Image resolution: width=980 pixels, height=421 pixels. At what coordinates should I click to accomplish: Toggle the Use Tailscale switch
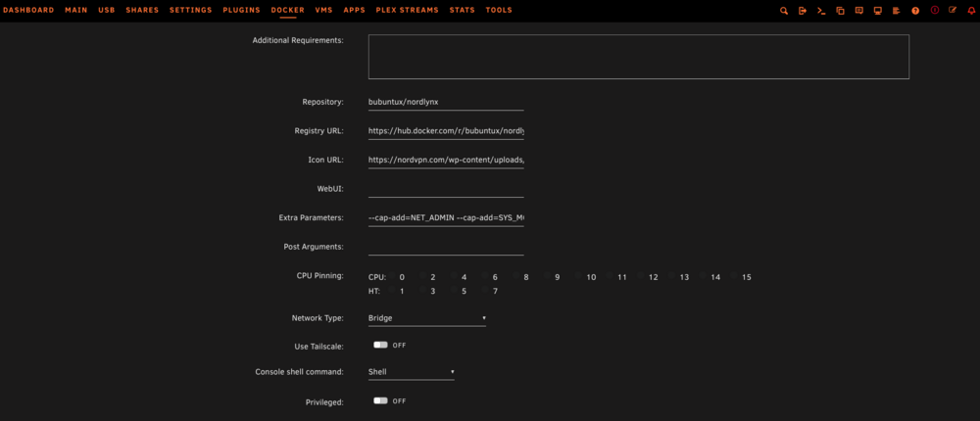(380, 345)
